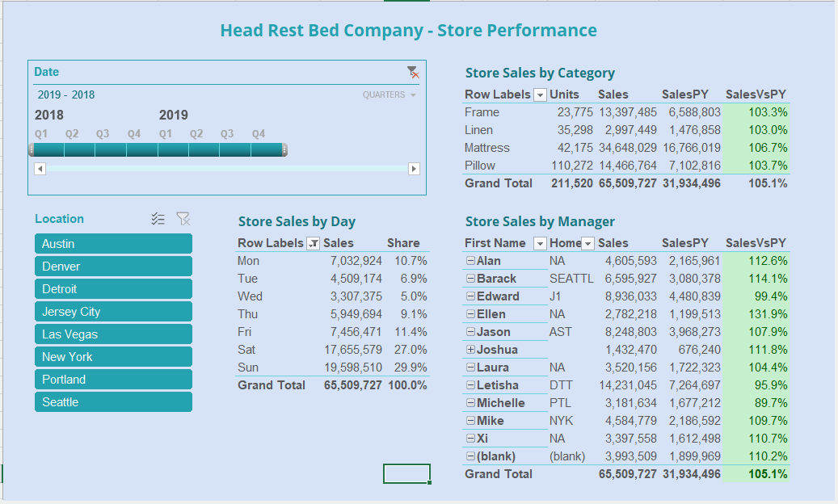Image resolution: width=838 pixels, height=504 pixels.
Task: Open the First Name filter dropdown
Action: (540, 243)
